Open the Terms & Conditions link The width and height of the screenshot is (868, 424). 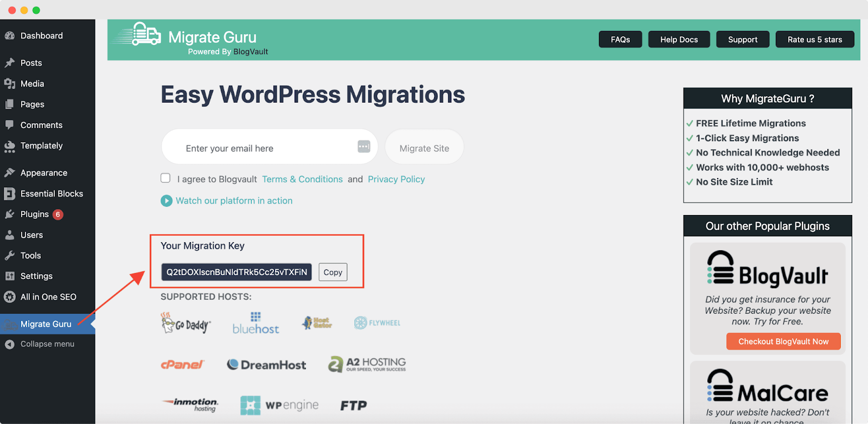pyautogui.click(x=302, y=179)
